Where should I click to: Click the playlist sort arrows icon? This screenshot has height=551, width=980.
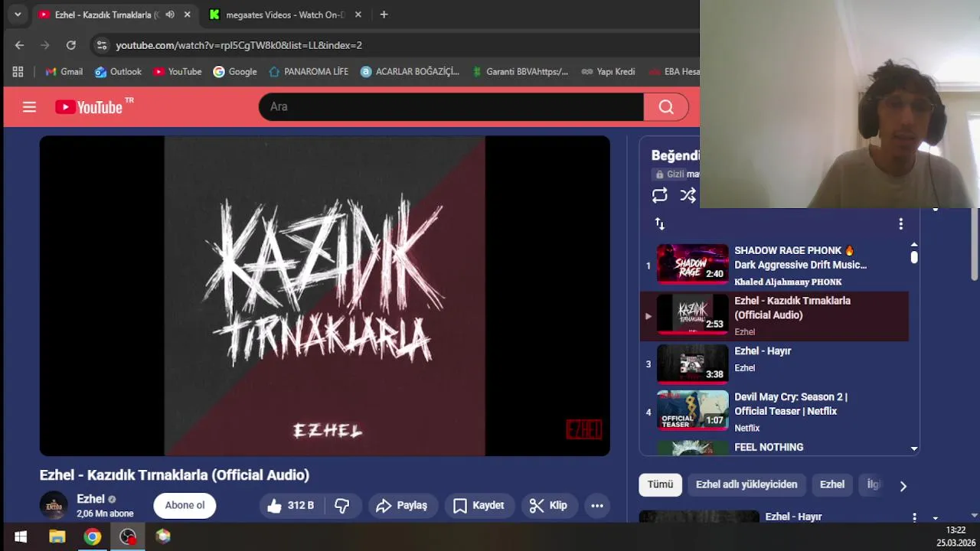[x=659, y=223]
